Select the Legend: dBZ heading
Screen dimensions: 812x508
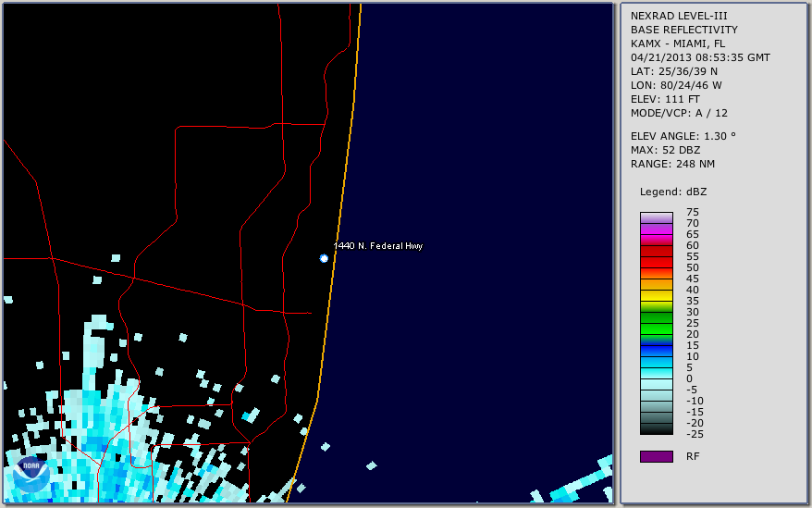673,192
